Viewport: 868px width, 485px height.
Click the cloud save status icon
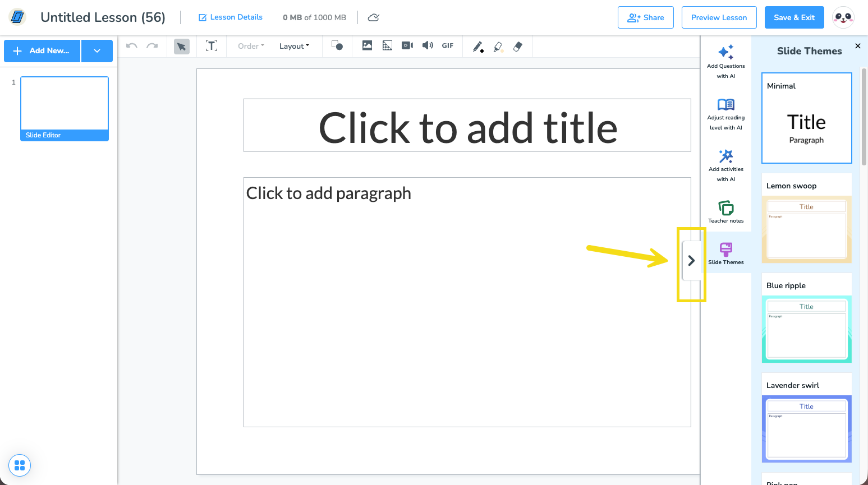[x=374, y=17]
